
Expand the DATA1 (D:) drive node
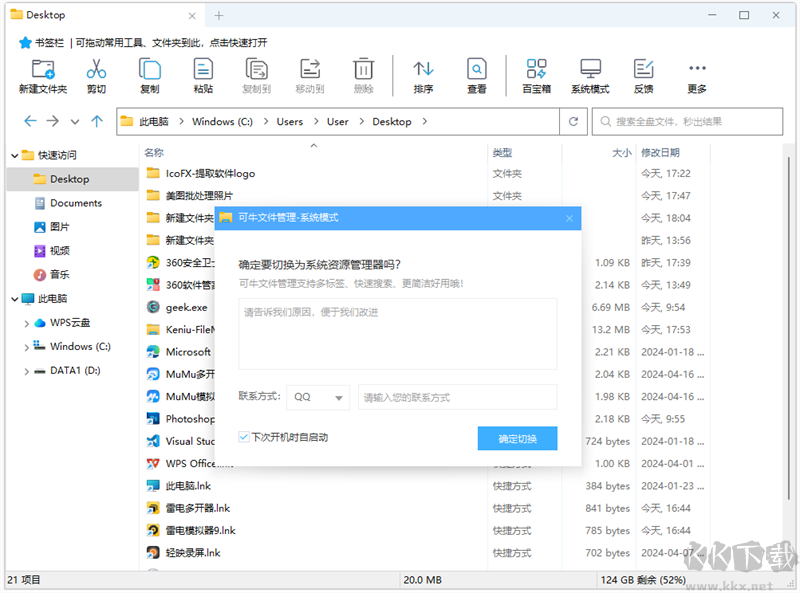point(26,371)
